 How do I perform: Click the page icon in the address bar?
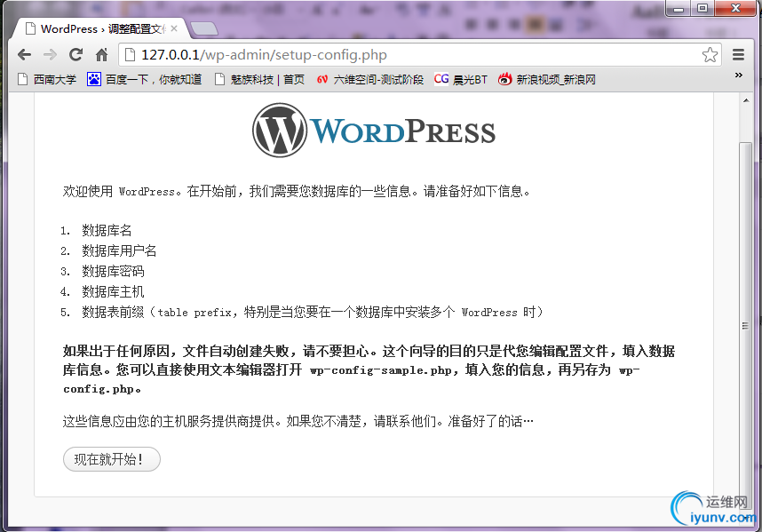click(x=130, y=54)
